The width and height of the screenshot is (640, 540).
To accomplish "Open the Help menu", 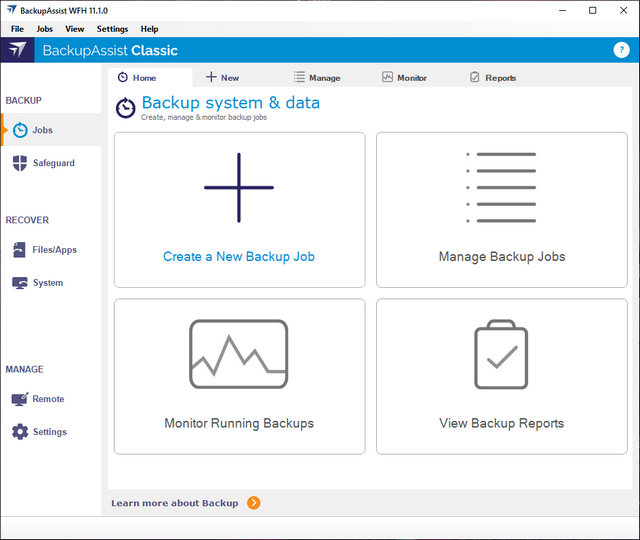I will point(149,29).
